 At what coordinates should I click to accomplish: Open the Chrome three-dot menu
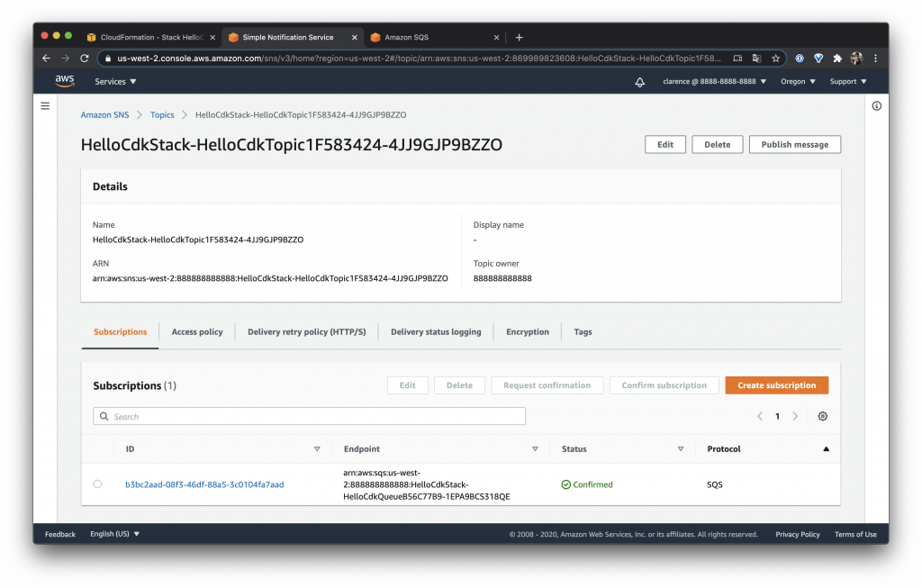(x=875, y=59)
